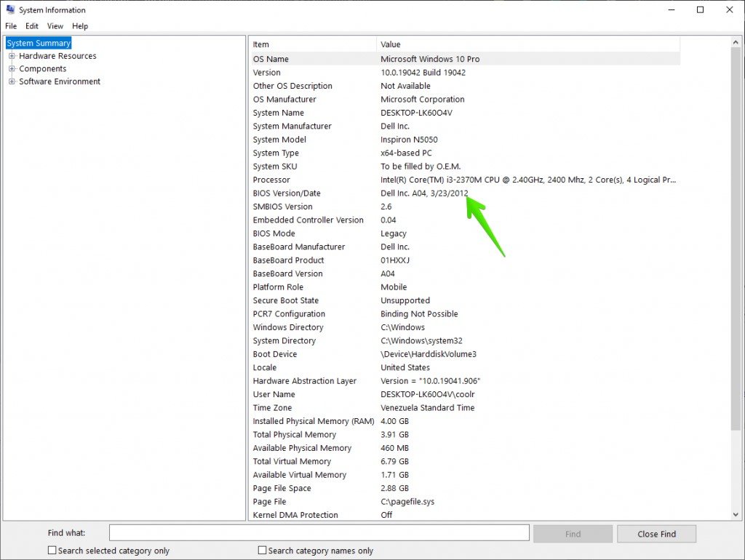Select the Embedded Controller Version row

[465, 220]
